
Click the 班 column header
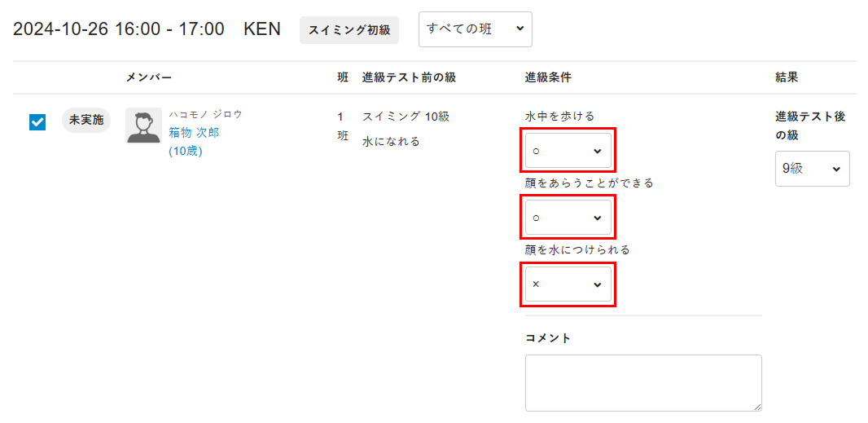point(343,77)
